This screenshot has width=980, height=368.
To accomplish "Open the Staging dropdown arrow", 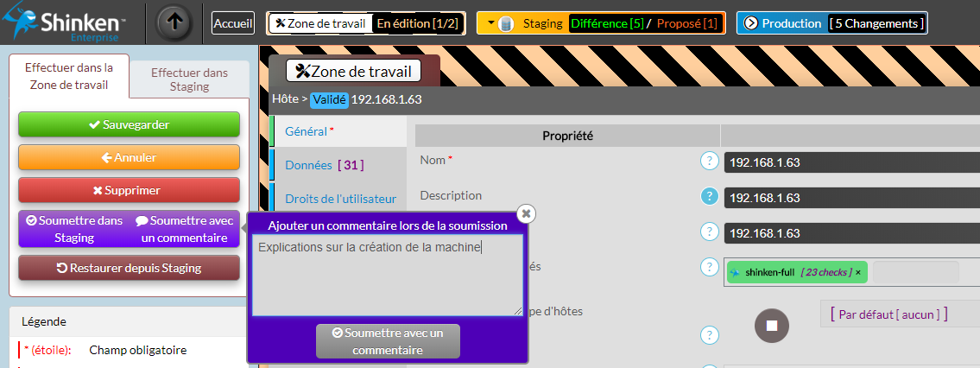I will (490, 23).
